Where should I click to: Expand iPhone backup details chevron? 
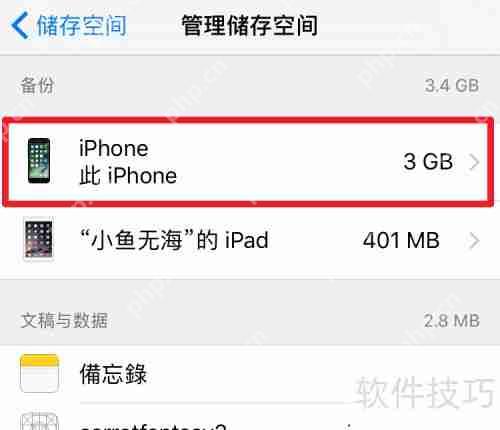(474, 162)
